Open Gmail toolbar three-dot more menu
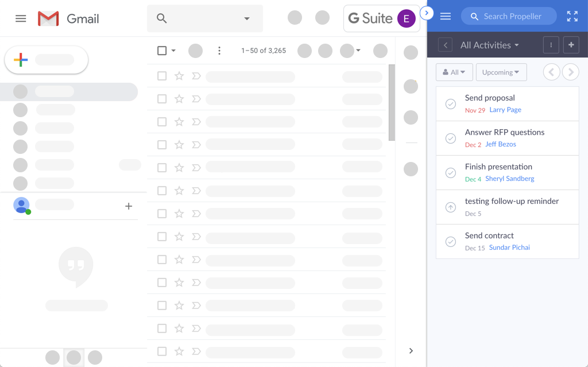588x367 pixels. (219, 51)
